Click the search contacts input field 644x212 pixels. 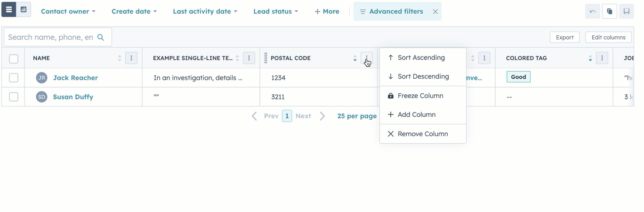51,37
